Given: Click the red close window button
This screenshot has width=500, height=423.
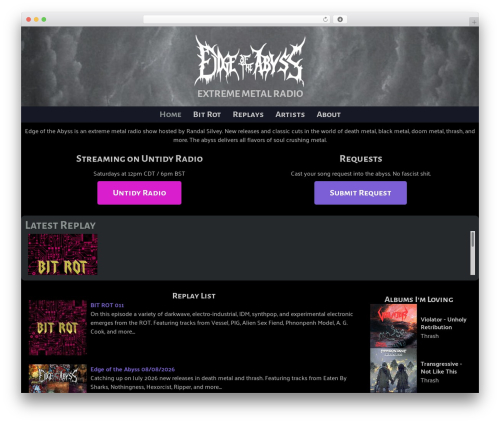Looking at the screenshot, I should tap(29, 19).
